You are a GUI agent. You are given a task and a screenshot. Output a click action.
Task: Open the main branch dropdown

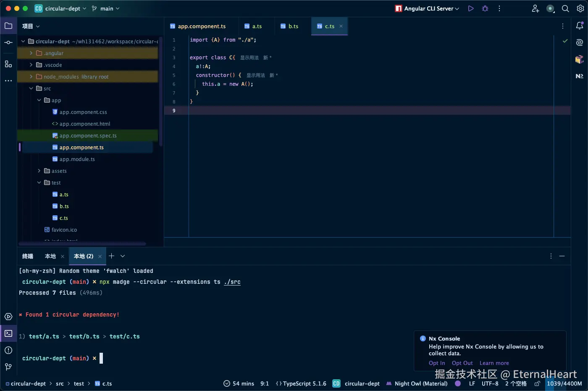click(x=106, y=8)
